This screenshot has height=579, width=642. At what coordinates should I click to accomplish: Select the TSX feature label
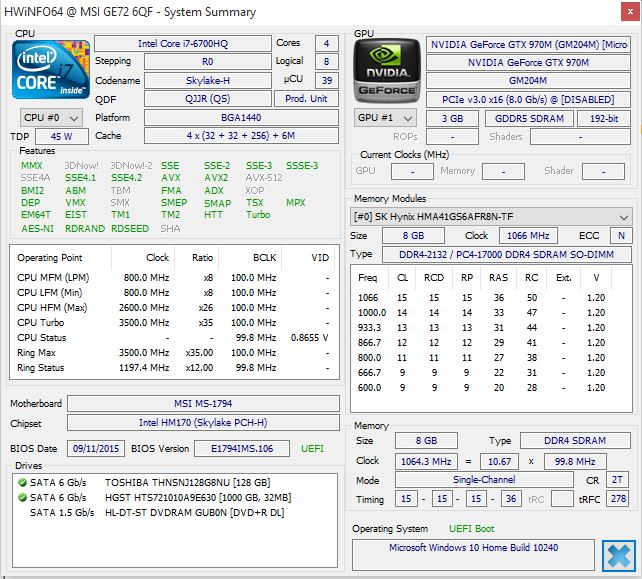[255, 203]
